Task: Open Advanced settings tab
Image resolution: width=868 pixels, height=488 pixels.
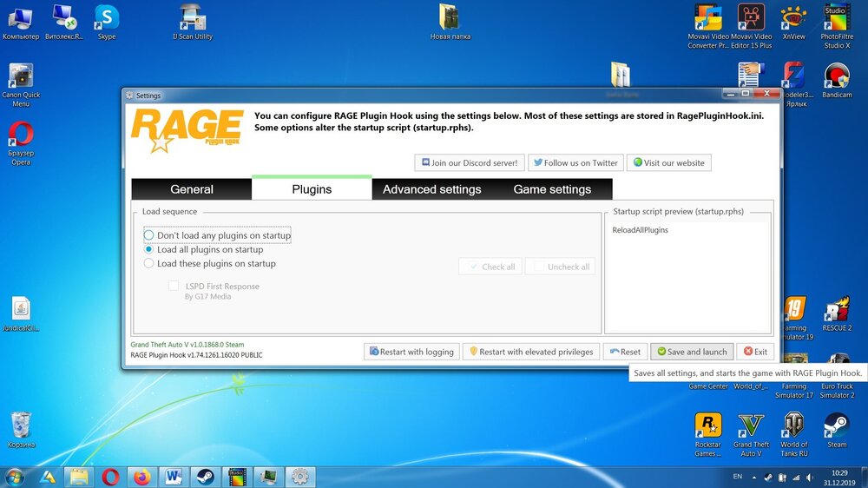Action: [x=431, y=189]
